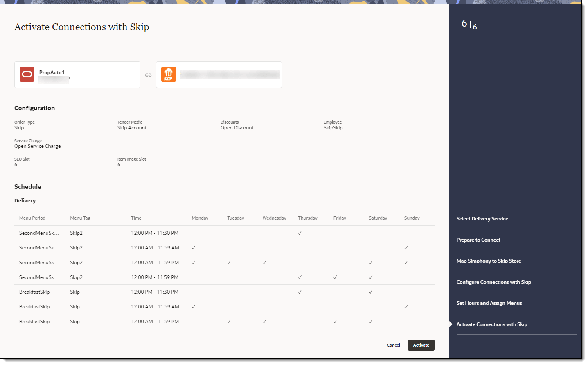The height and width of the screenshot is (365, 588).
Task: Click the Item Image Slot value 6
Action: (119, 165)
